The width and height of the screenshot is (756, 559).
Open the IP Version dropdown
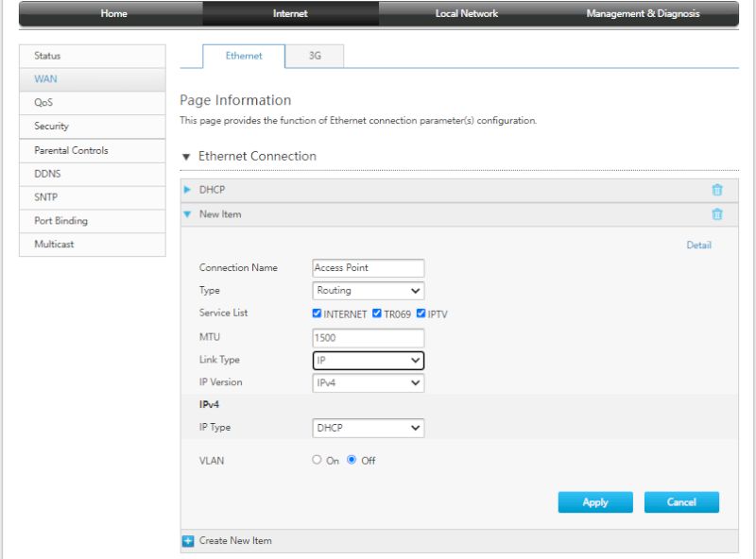[x=368, y=383]
